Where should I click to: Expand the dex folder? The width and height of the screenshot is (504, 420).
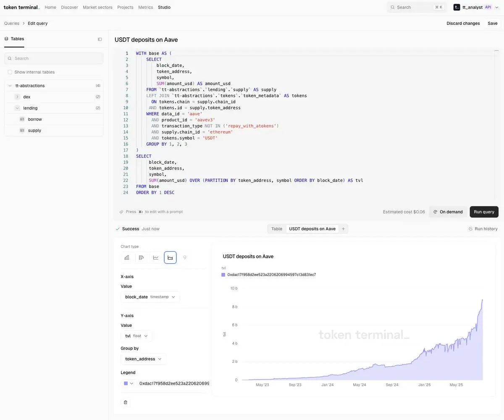point(17,97)
